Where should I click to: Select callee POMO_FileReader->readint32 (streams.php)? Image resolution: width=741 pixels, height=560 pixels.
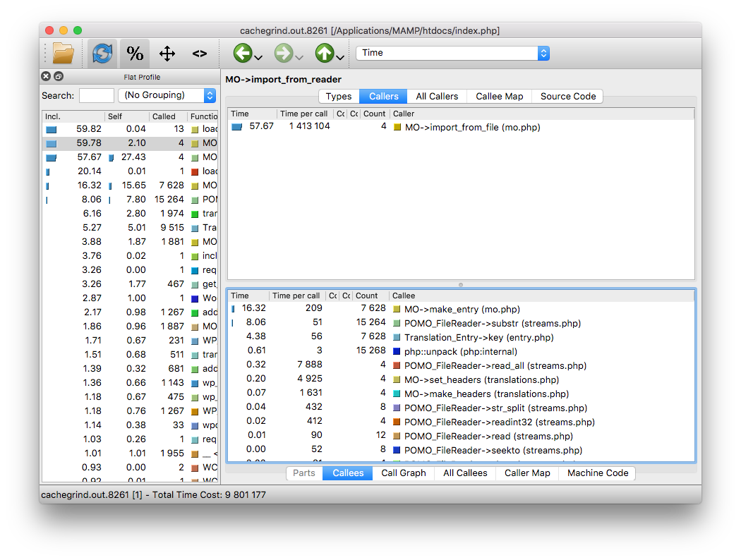click(x=461, y=422)
